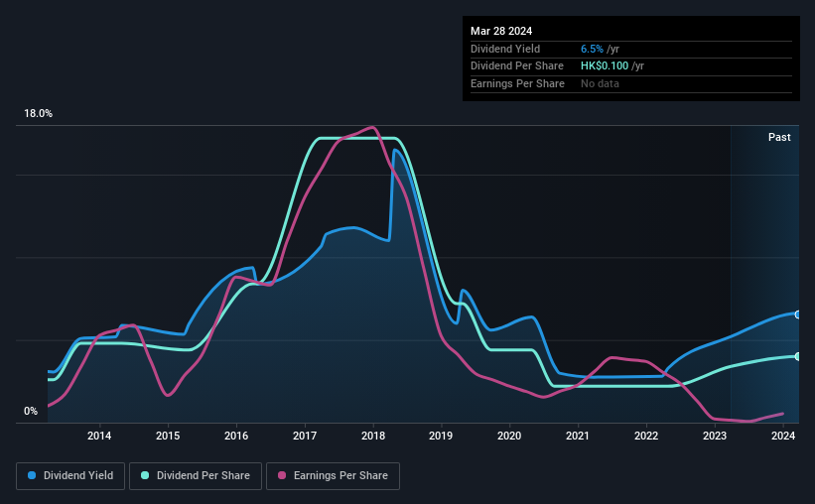The width and height of the screenshot is (815, 504).
Task: Click the 2018 x-axis label
Action: point(373,436)
